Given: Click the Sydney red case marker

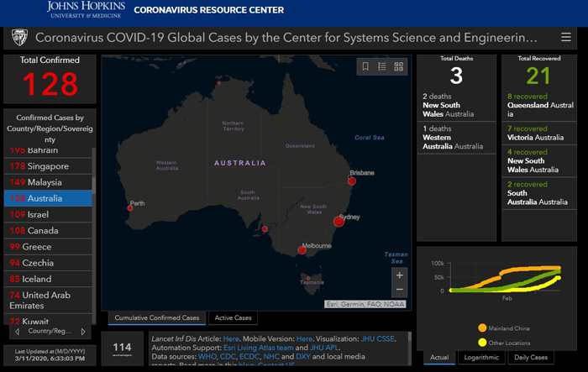Looking at the screenshot, I should coord(339,222).
